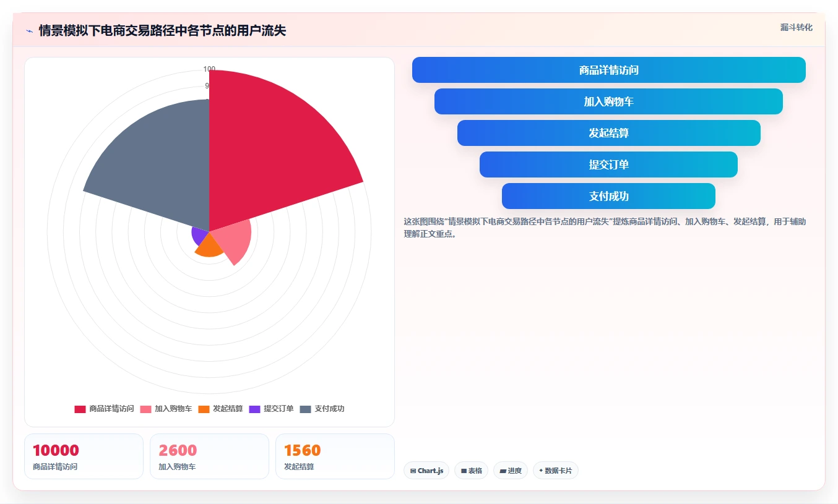Click the chart title 情景模拟下电商交易路径
The width and height of the screenshot is (838, 504).
162,30
